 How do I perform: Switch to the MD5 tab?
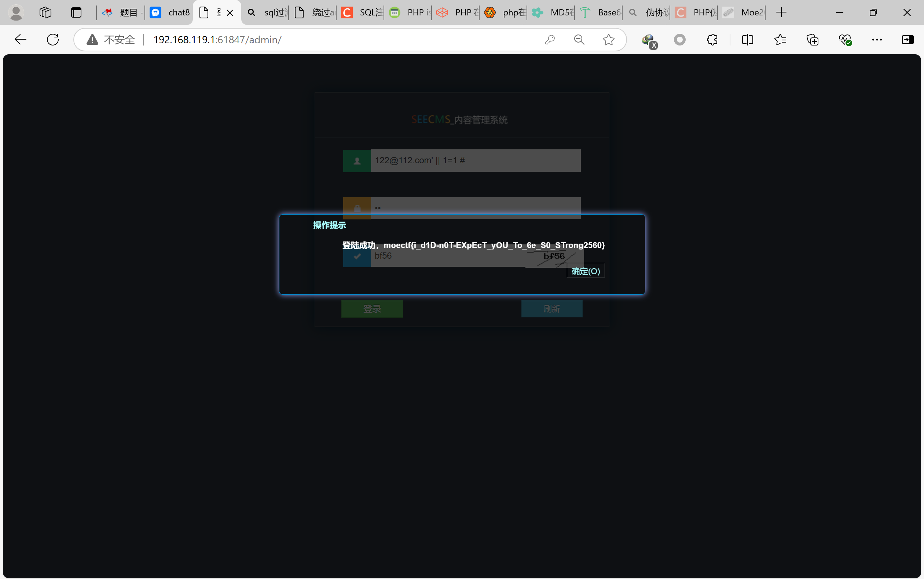coord(551,12)
